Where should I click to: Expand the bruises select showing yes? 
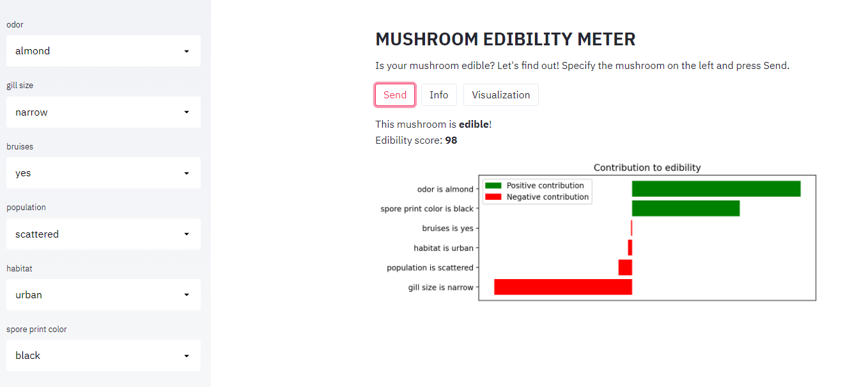coord(104,173)
